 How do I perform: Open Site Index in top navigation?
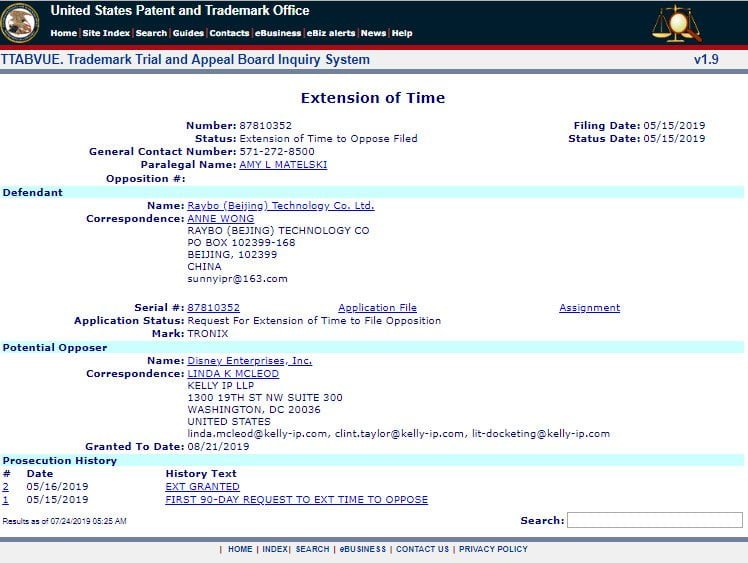tap(106, 33)
